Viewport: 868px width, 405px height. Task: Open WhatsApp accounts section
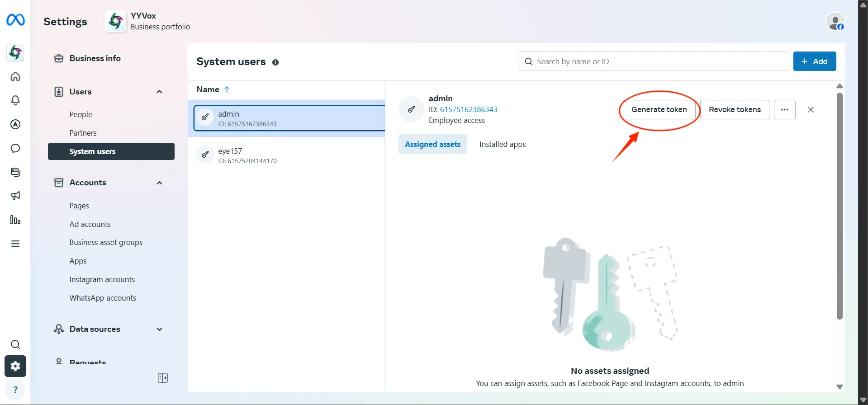click(x=103, y=298)
